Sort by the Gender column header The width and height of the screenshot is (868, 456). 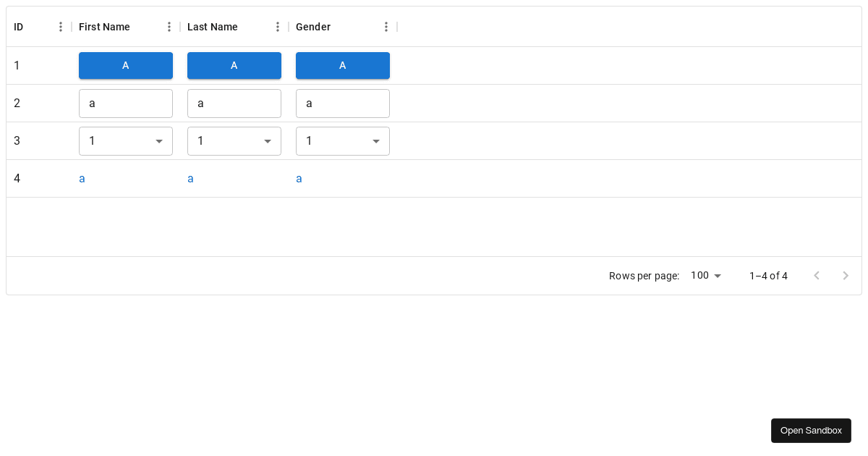point(313,27)
